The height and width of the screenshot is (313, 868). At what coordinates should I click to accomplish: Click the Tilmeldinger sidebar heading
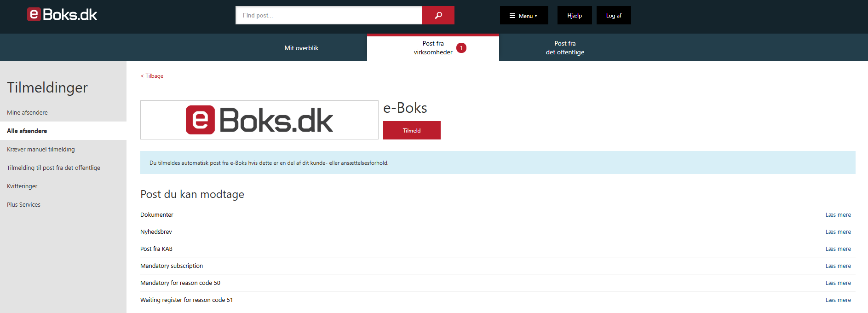coord(47,87)
